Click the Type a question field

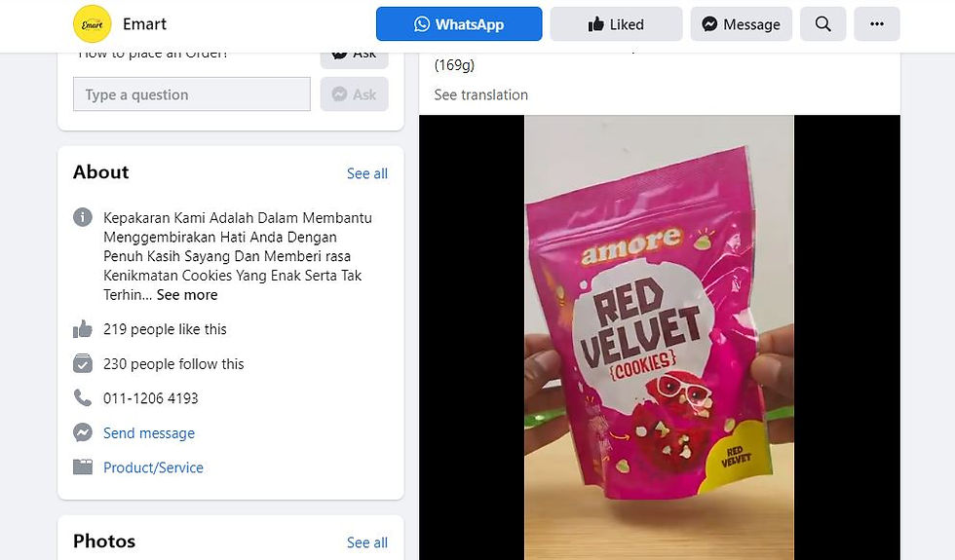(192, 94)
